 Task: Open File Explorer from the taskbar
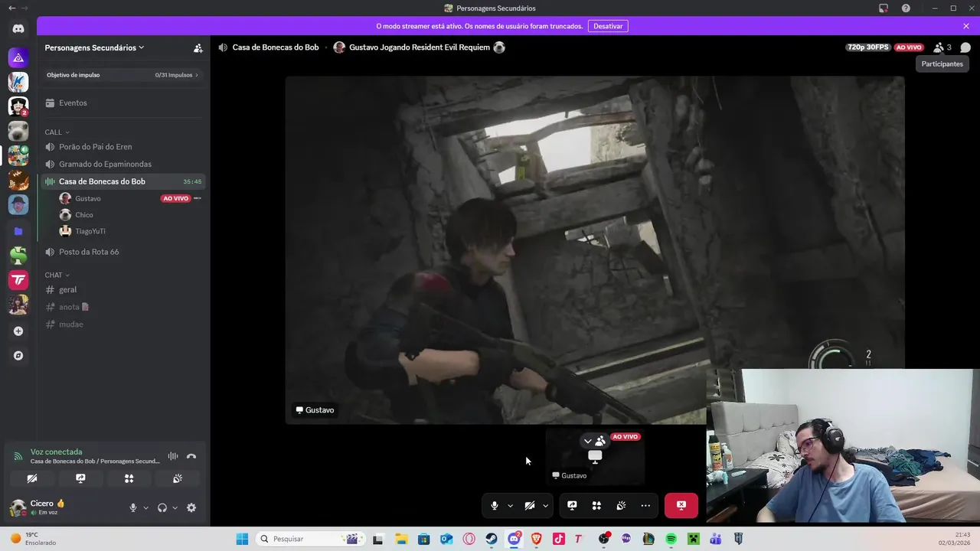[x=401, y=539]
